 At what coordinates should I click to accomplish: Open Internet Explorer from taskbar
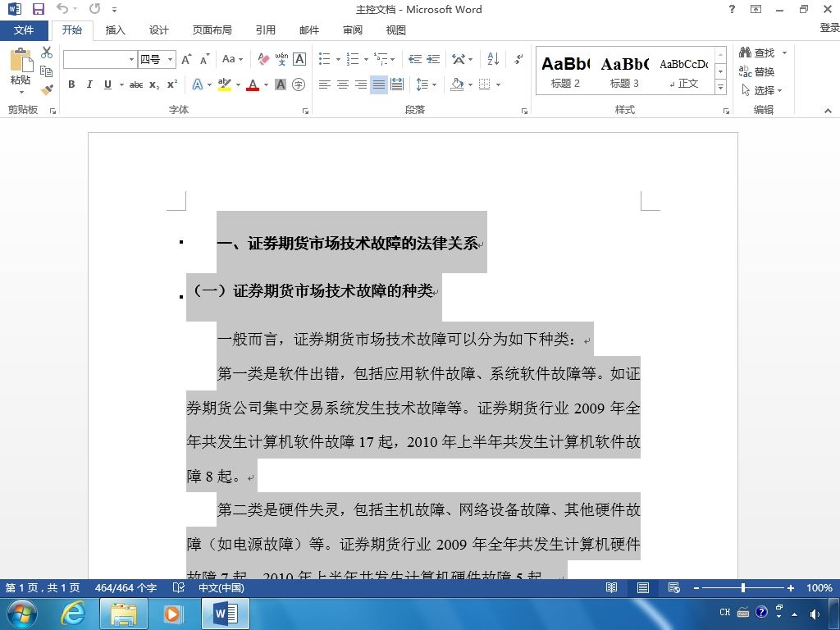tap(73, 614)
